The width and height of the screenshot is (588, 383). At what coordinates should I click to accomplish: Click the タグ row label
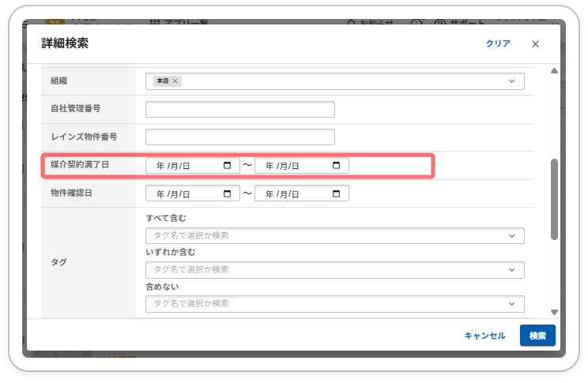(58, 262)
